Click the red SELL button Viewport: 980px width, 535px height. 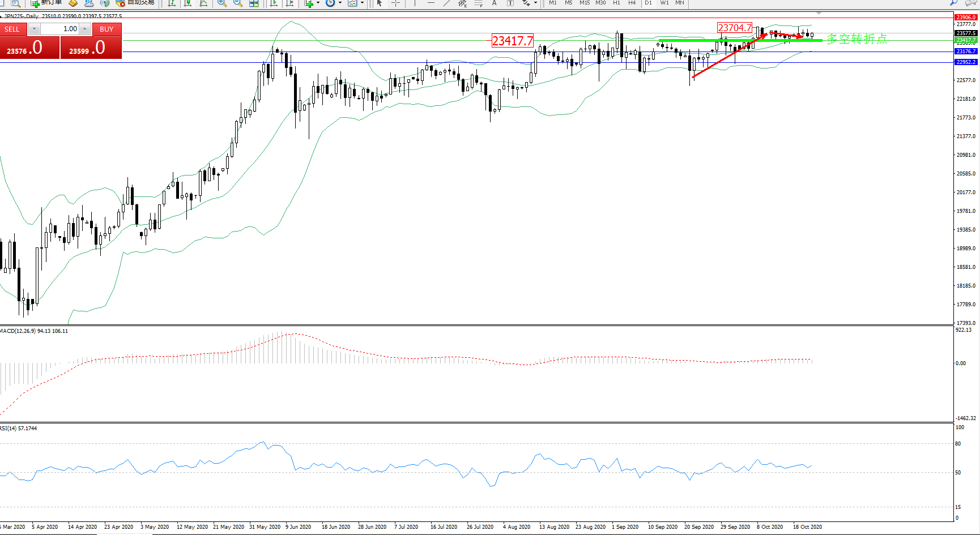(x=12, y=29)
